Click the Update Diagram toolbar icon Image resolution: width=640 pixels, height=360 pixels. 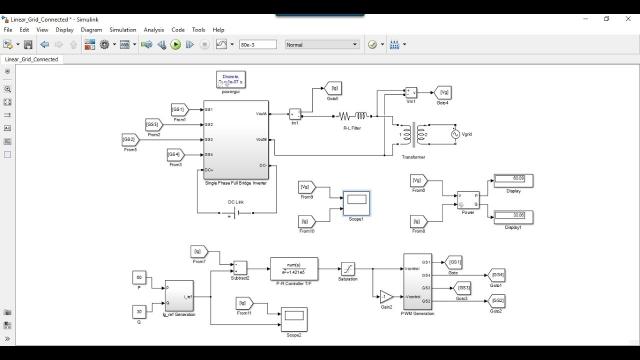pyautogui.click(x=147, y=44)
